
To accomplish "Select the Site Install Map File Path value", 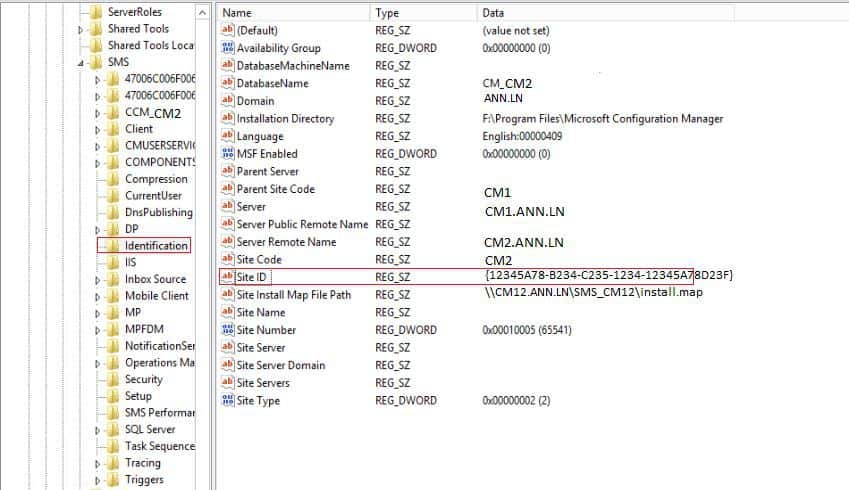I will [293, 295].
